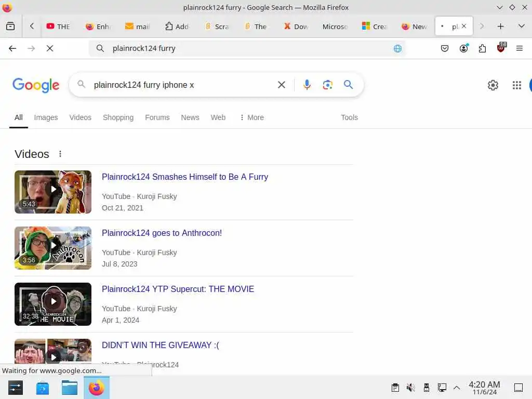
Task: Switch to Web results
Action: 218,117
